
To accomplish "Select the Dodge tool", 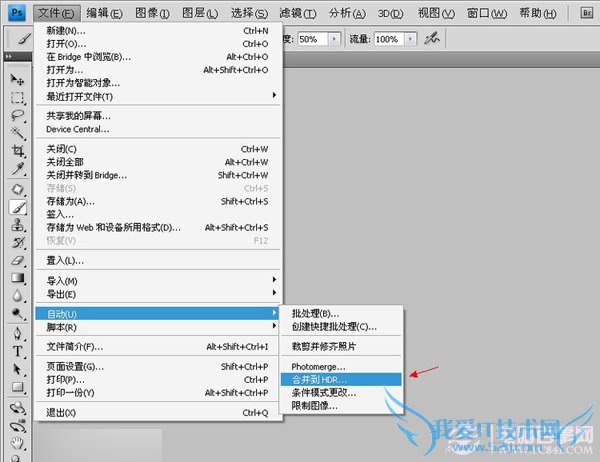I will coord(17,314).
